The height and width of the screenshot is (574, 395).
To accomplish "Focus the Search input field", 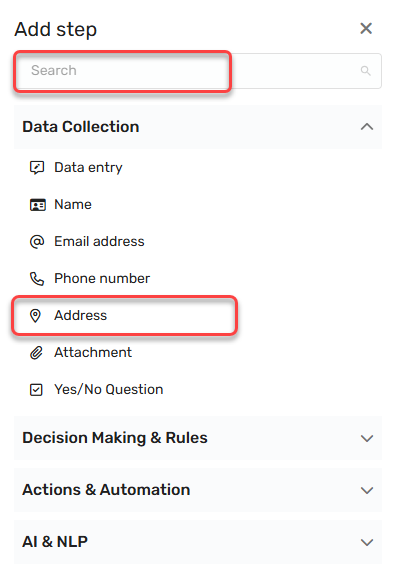I will 198,71.
